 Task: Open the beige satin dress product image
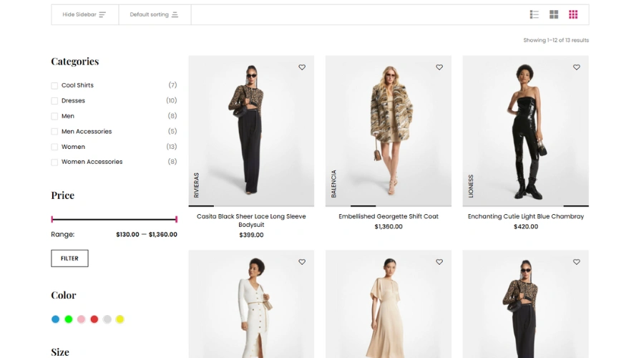[389, 304]
